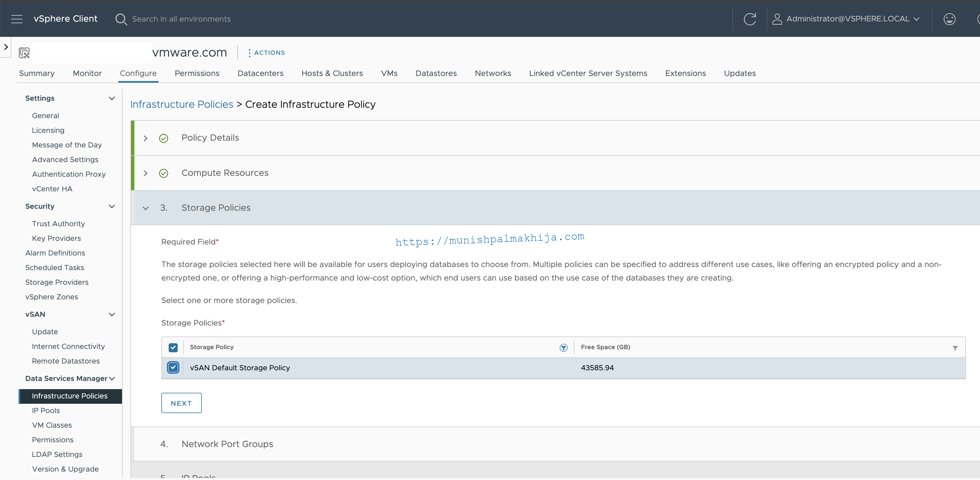
Task: Click the Compute Resources green checkmark icon
Action: pos(164,173)
